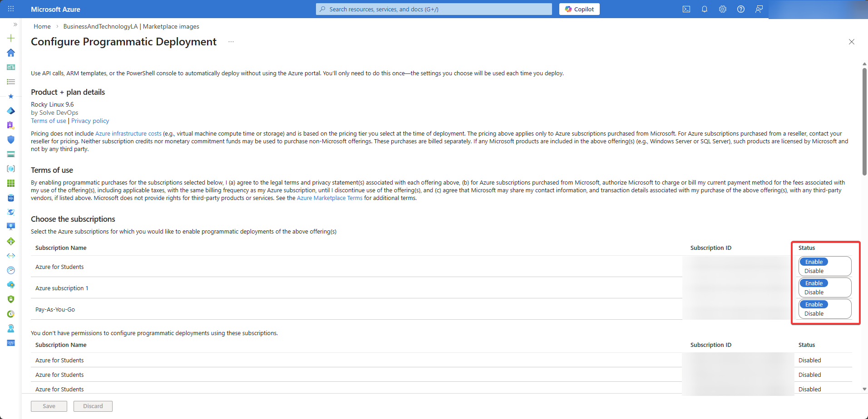The image size is (868, 419).
Task: Open the Help question mark icon
Action: [x=741, y=9]
